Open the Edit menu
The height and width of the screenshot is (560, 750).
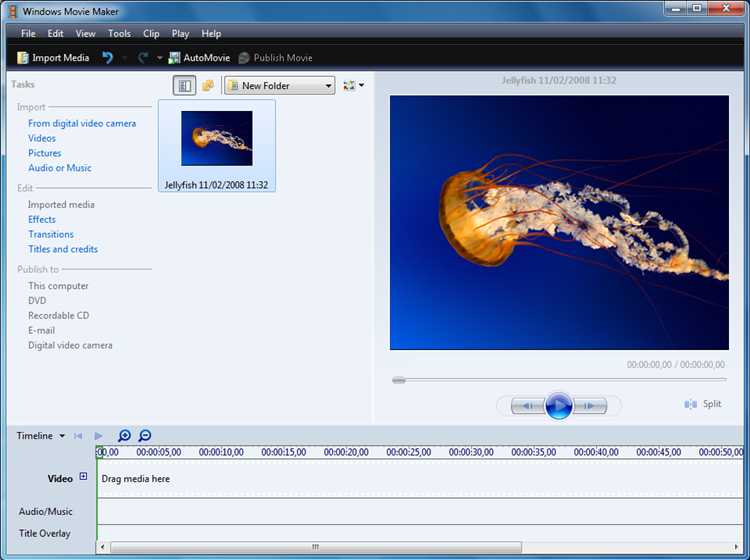pos(55,33)
